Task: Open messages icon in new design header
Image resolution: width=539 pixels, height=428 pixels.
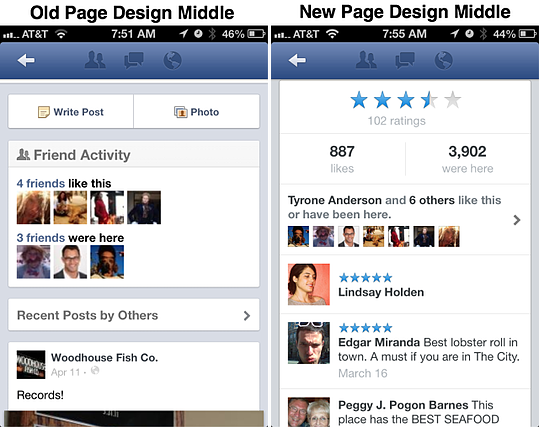Action: [x=405, y=60]
